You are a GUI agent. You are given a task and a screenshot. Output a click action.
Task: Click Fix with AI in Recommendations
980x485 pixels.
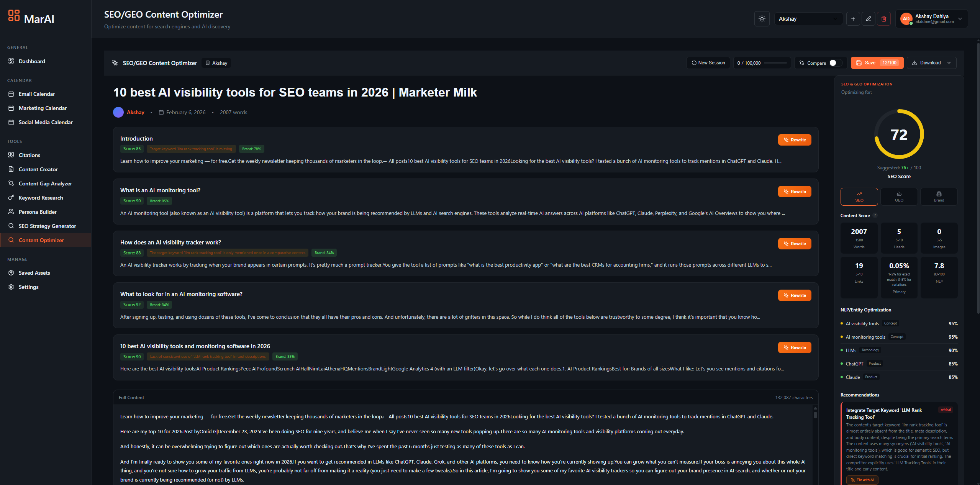point(862,480)
